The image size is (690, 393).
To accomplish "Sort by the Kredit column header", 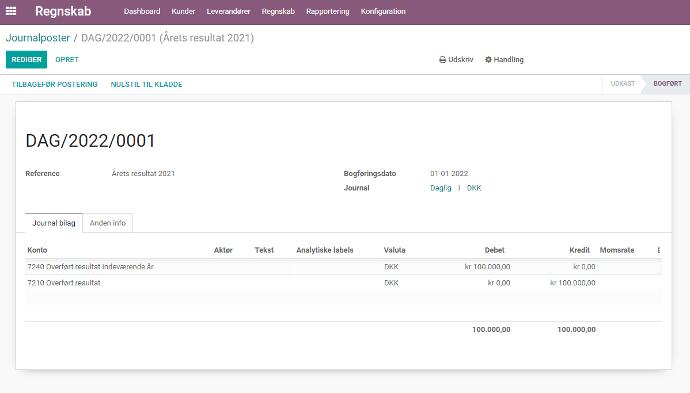I will (579, 250).
